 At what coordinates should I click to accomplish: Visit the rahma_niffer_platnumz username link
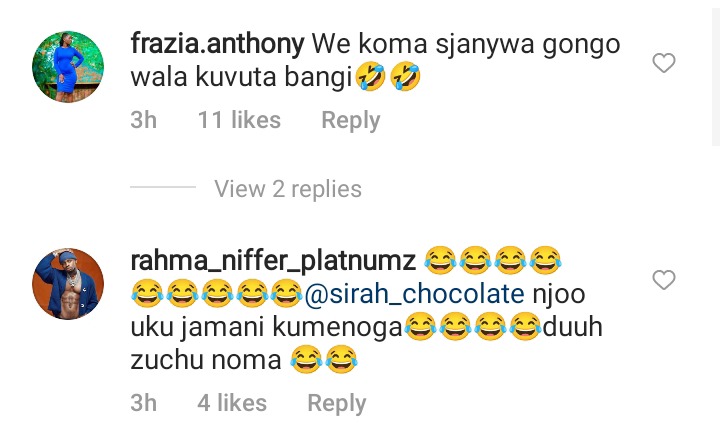click(x=273, y=261)
